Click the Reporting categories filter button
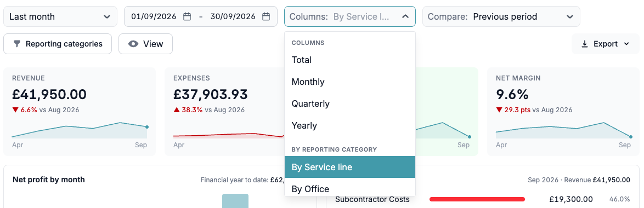This screenshot has width=644, height=208. pyautogui.click(x=58, y=44)
